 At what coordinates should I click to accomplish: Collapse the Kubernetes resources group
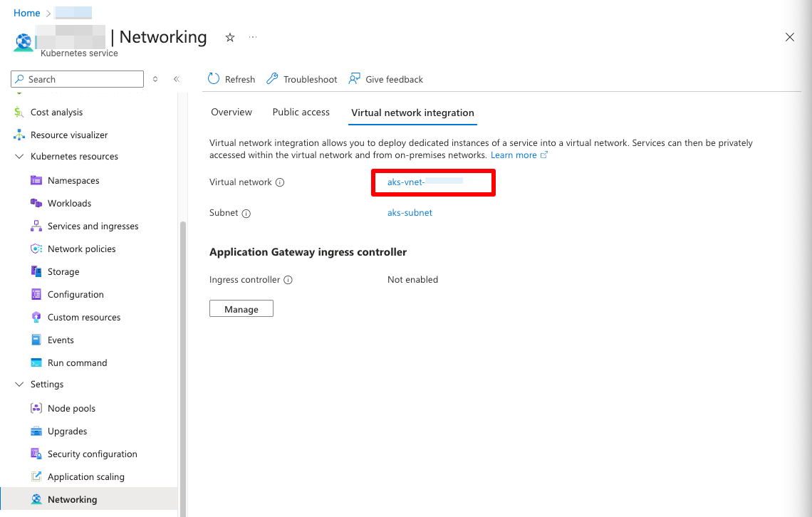[19, 156]
